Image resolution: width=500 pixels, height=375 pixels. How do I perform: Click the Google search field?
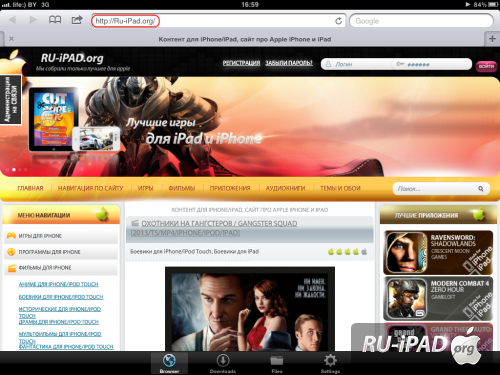coord(421,21)
